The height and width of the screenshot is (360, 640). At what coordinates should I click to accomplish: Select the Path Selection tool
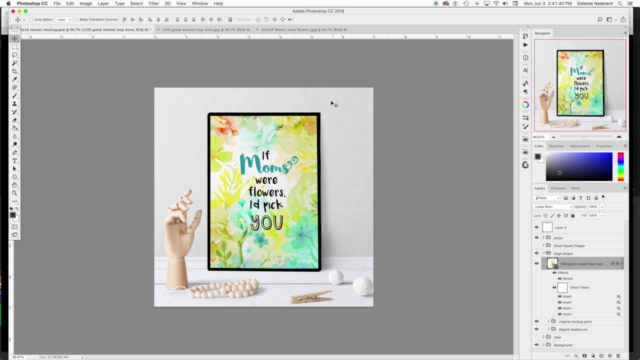pyautogui.click(x=15, y=169)
